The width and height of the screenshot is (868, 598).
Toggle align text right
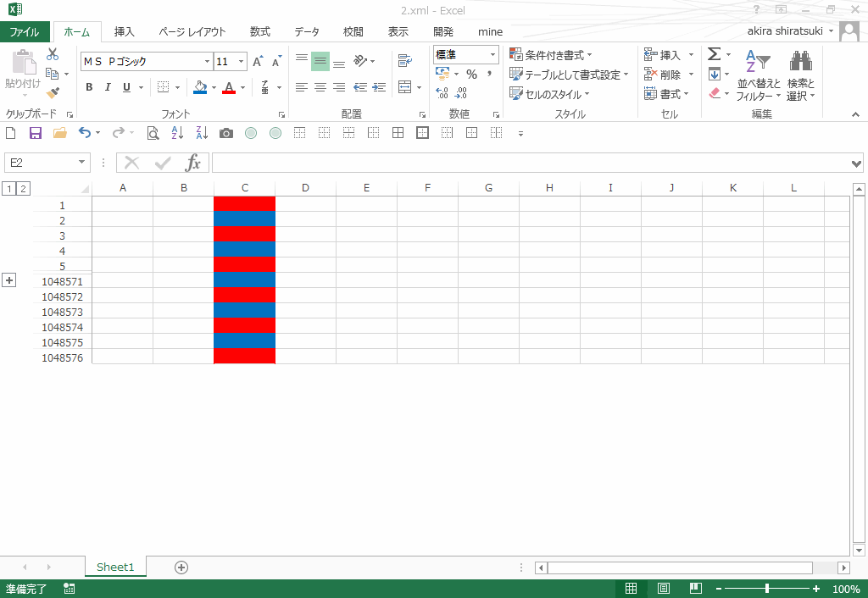(x=339, y=87)
